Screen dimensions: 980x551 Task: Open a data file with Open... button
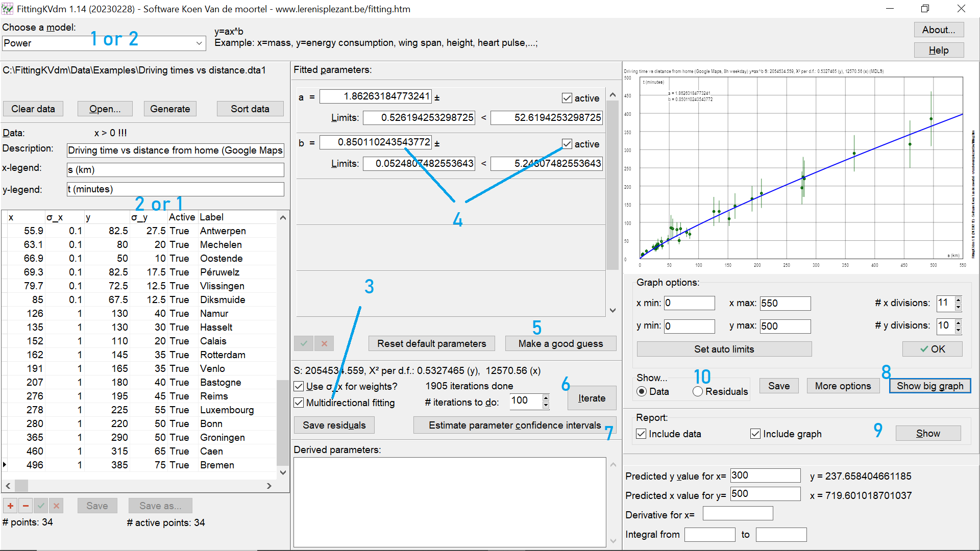(x=105, y=109)
